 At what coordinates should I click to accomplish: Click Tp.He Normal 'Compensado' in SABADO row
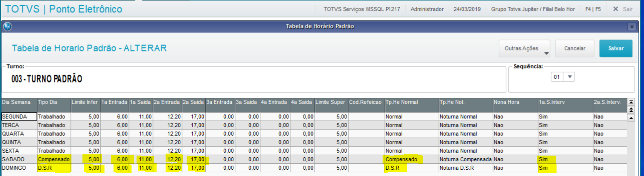pos(412,159)
